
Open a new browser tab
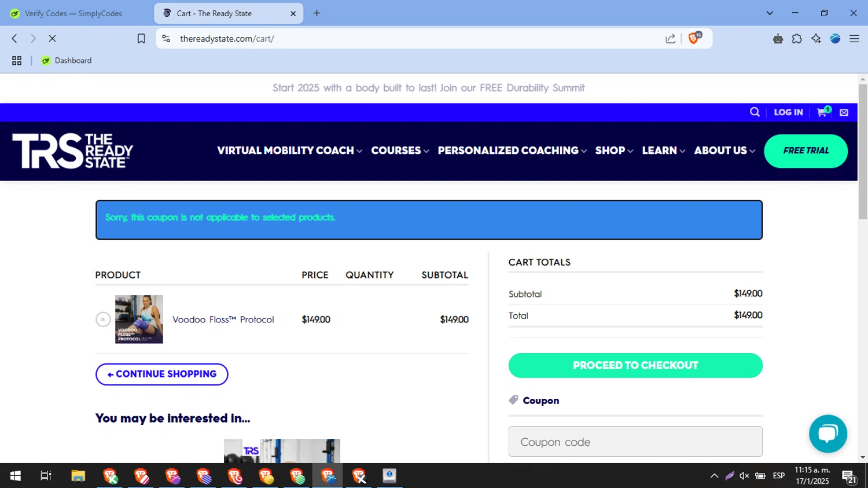tap(317, 13)
